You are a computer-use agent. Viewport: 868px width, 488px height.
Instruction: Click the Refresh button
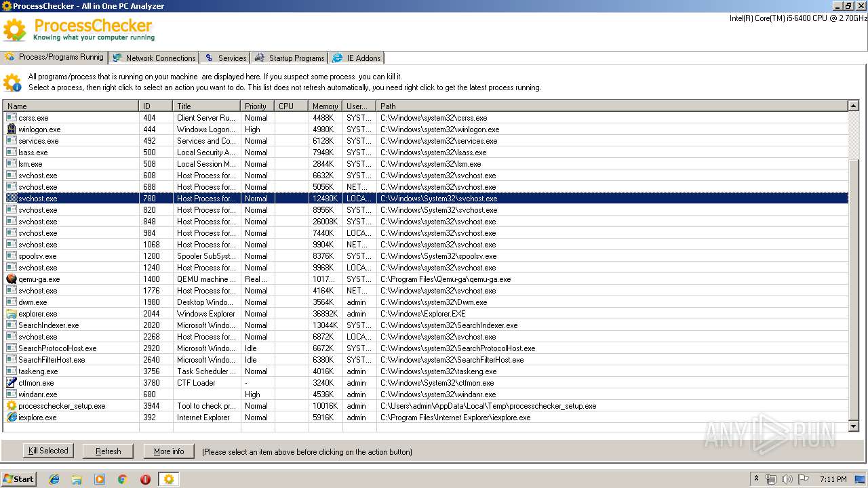click(x=108, y=451)
